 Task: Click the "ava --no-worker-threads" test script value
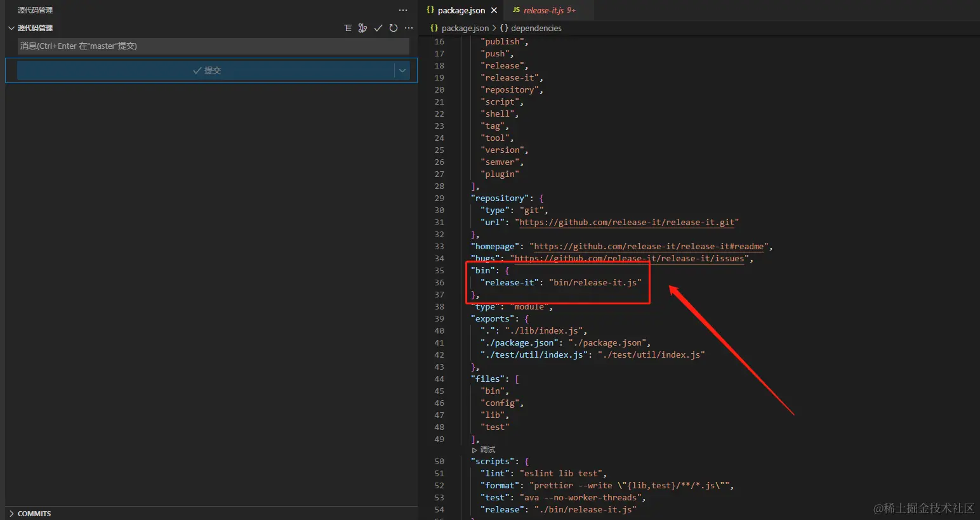click(x=580, y=498)
